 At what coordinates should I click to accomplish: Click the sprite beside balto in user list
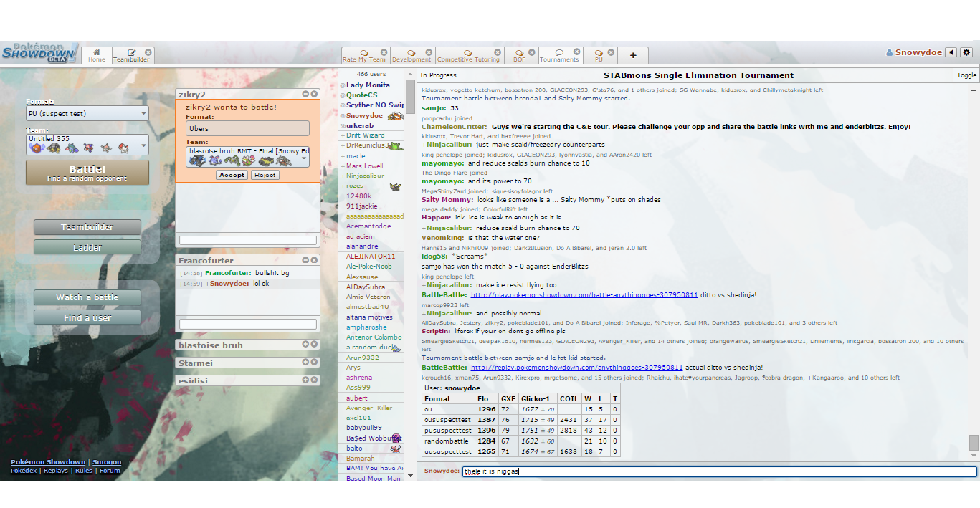(x=395, y=449)
